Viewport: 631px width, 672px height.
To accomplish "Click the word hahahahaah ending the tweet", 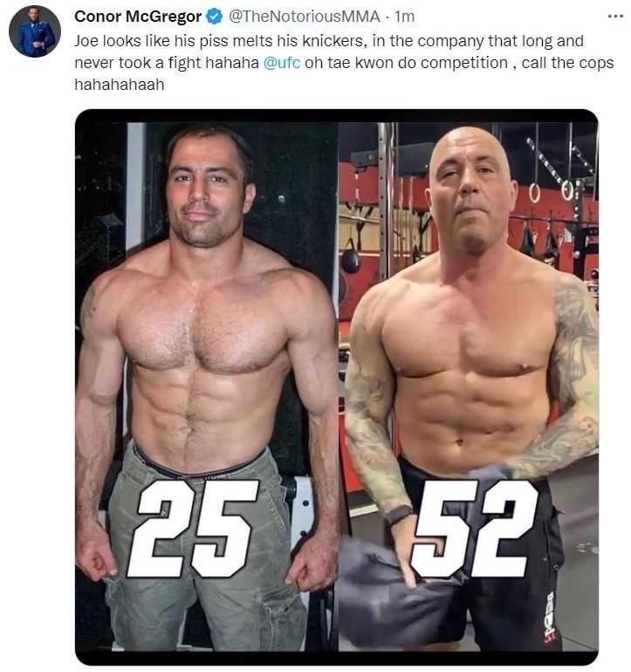I will [120, 85].
